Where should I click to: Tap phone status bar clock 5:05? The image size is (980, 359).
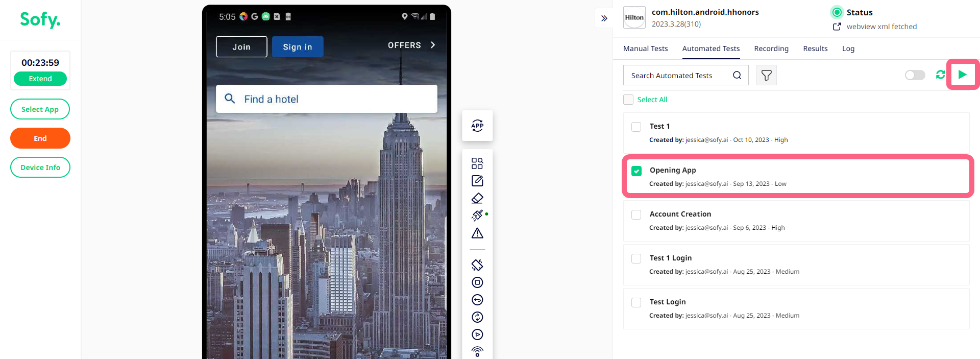[227, 16]
